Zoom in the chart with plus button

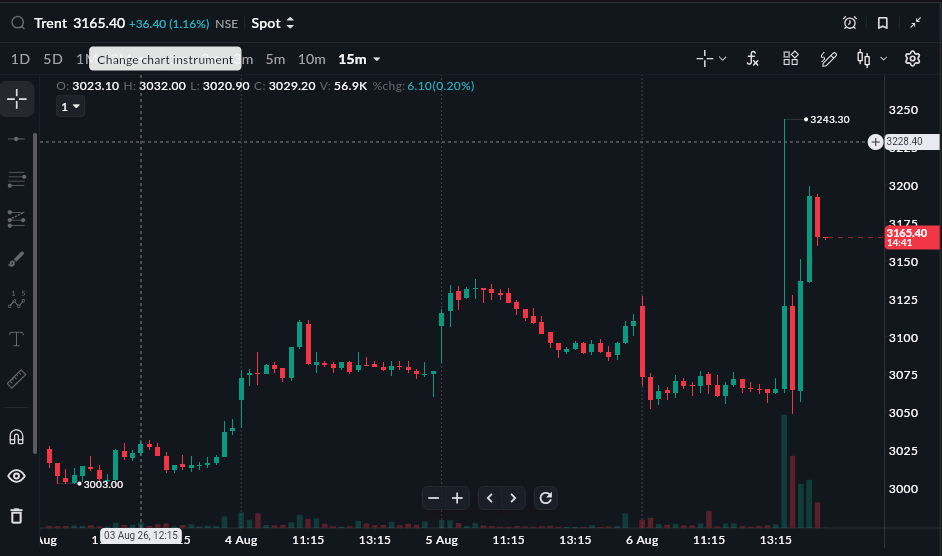(x=457, y=498)
